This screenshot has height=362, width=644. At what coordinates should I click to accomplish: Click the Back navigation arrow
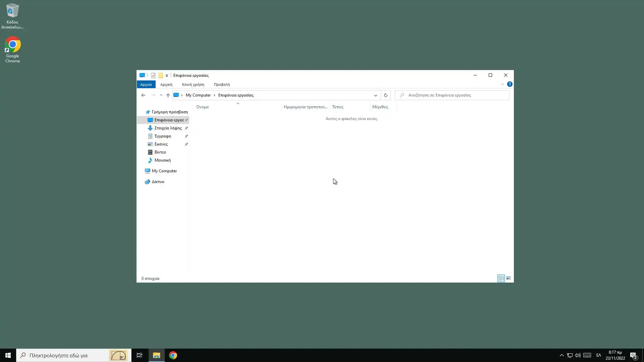pyautogui.click(x=143, y=95)
